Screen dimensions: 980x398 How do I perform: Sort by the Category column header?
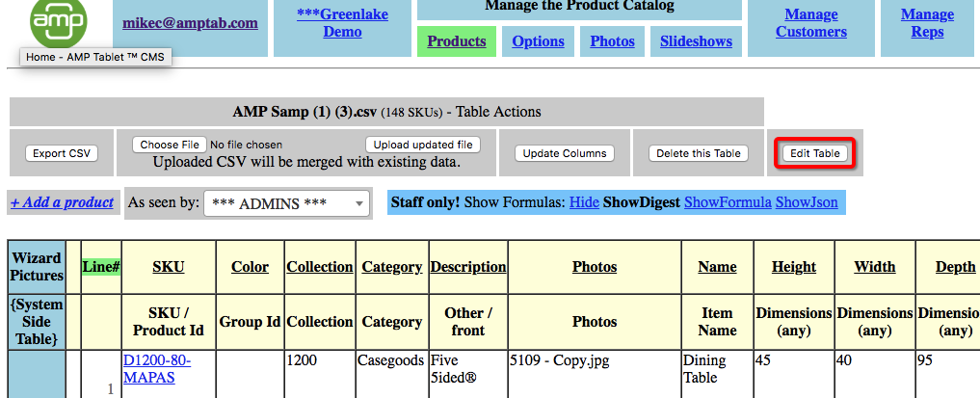(392, 267)
